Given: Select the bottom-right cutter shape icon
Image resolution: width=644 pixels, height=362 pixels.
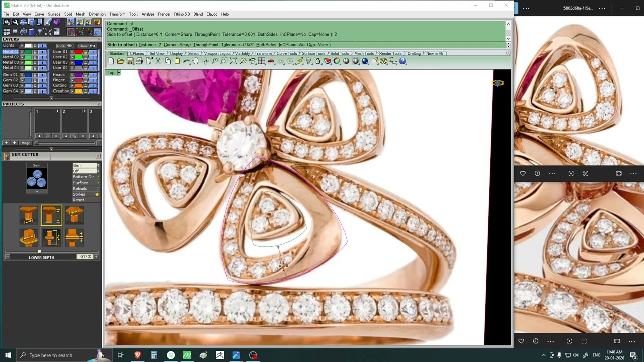Looking at the screenshot, I should [74, 238].
